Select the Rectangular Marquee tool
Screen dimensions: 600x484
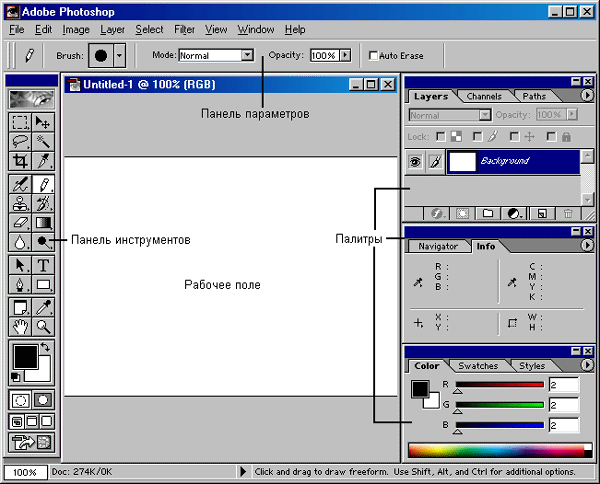[x=20, y=122]
